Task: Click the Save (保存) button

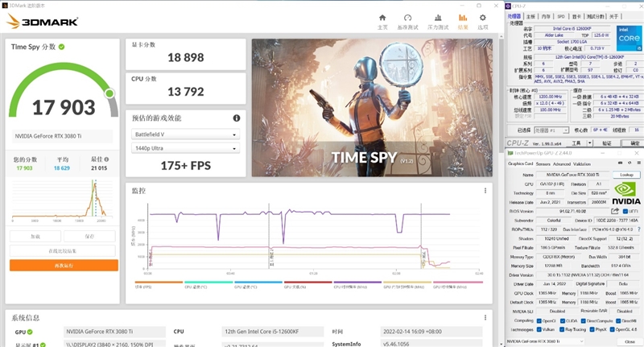Action: pyautogui.click(x=89, y=236)
